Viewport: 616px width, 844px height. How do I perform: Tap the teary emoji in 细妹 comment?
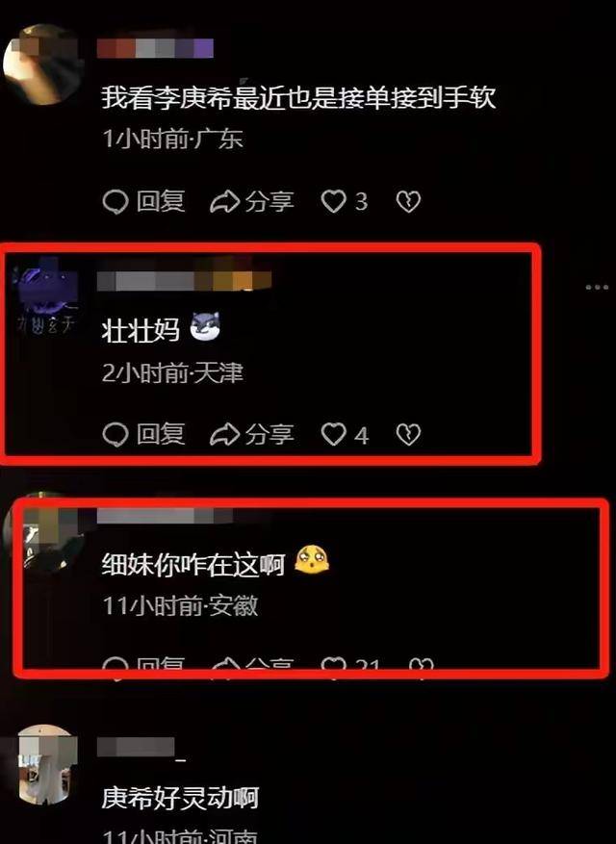coord(312,559)
